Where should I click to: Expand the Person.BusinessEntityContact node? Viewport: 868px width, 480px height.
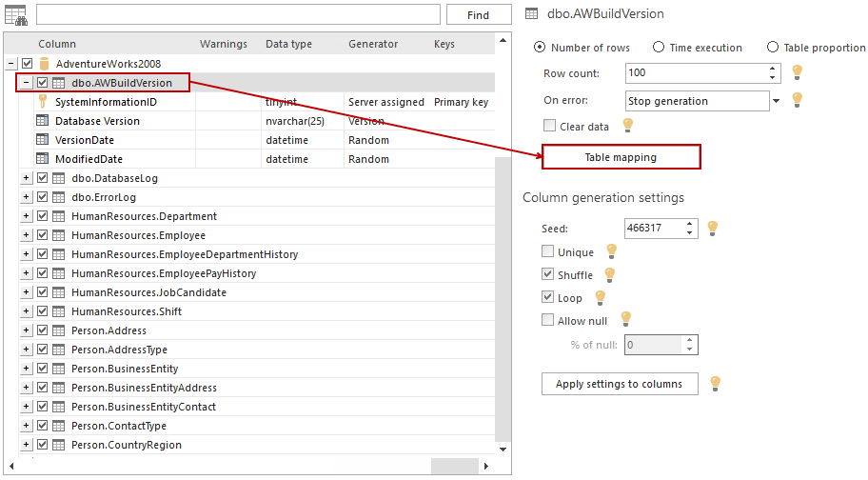26,407
